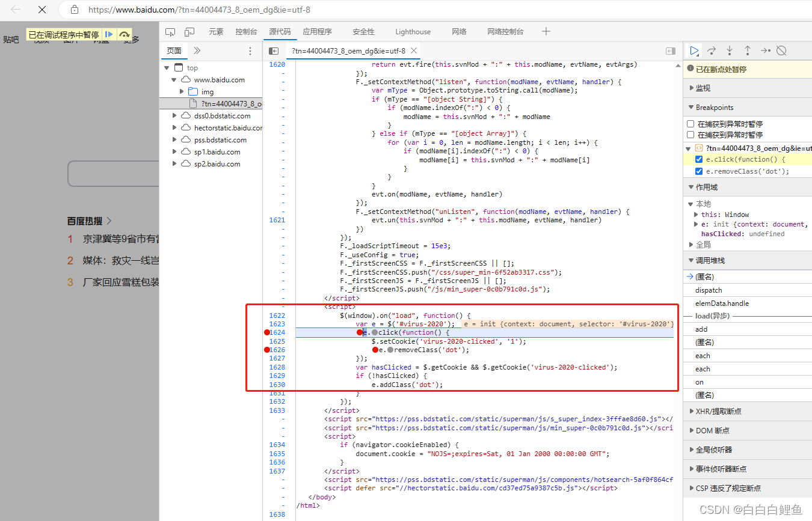Open more DevTools tools plus icon
The height and width of the screenshot is (521, 812).
[546, 31]
